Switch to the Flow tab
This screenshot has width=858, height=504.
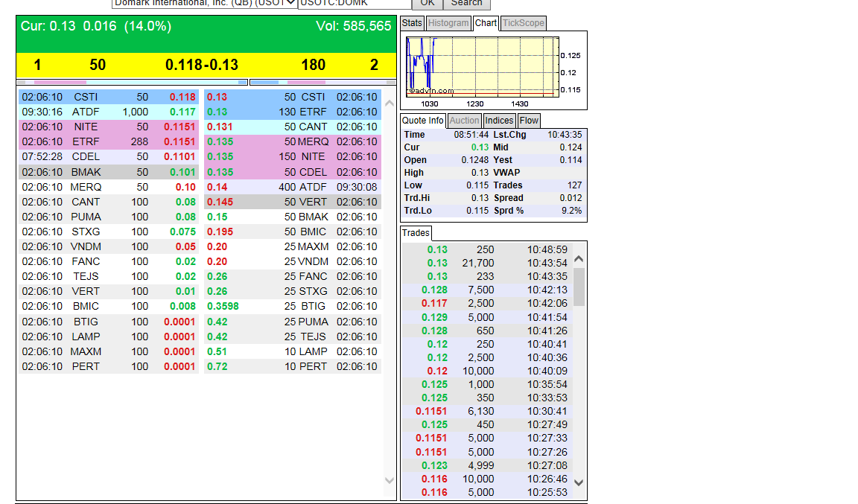[529, 121]
